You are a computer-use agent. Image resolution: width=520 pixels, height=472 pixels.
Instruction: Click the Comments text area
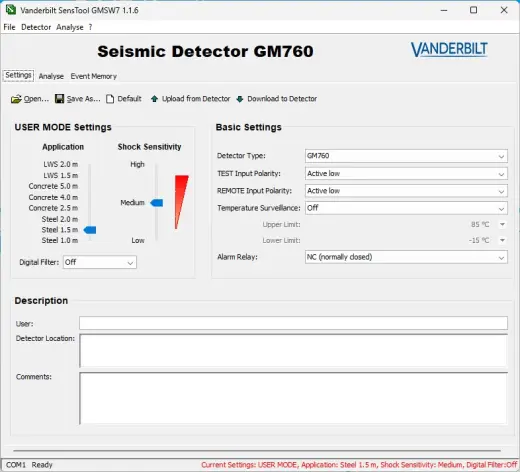tap(293, 398)
